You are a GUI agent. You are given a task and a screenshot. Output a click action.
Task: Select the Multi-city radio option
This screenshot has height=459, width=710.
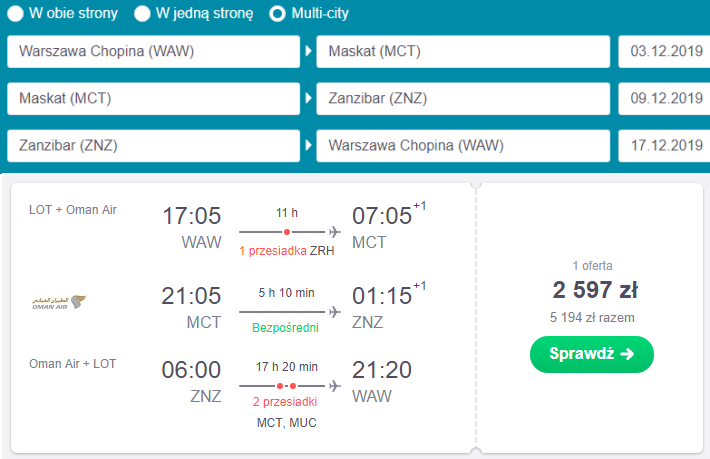coord(277,14)
